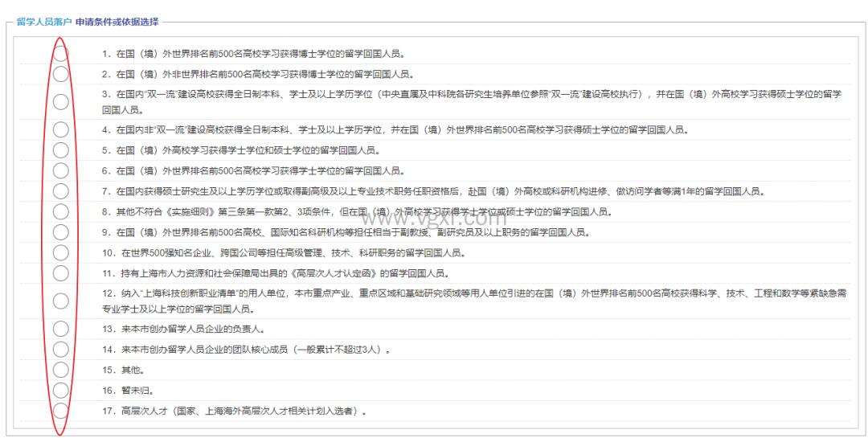Select radio option 15 其他
This screenshot has width=868, height=438.
tap(60, 370)
